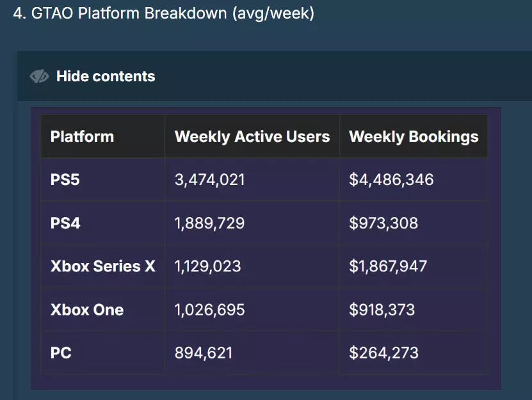Select PS4 weekly users value 1,889,729
Image resolution: width=532 pixels, height=400 pixels.
209,223
